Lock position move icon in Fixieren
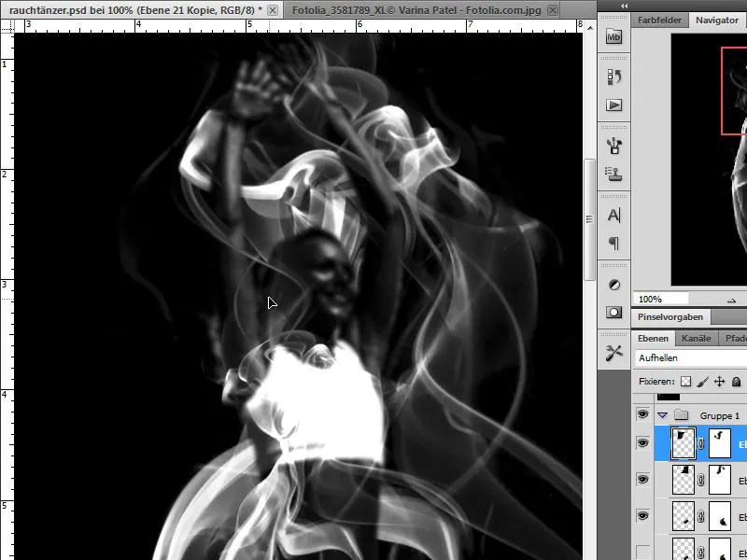The width and height of the screenshot is (747, 560). [x=719, y=382]
